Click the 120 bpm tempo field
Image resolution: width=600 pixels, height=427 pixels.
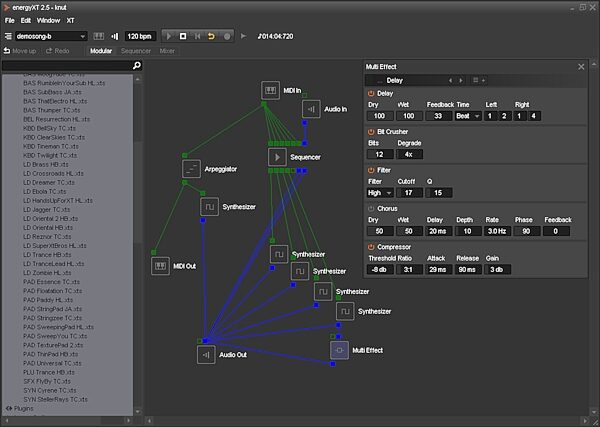pyautogui.click(x=140, y=36)
